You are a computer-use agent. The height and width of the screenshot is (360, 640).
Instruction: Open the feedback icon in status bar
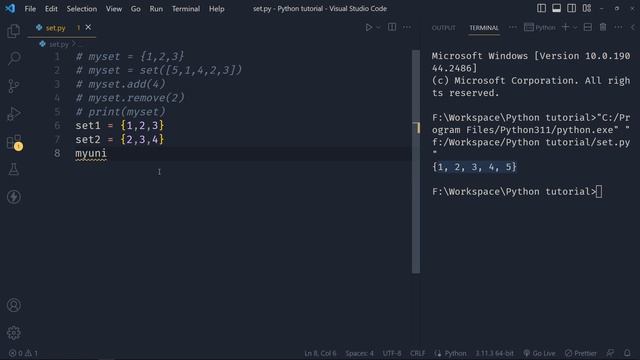(x=610, y=353)
